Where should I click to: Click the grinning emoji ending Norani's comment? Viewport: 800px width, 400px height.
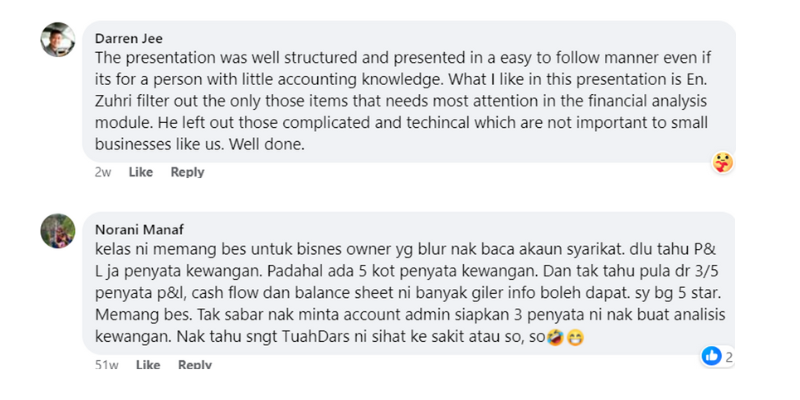pyautogui.click(x=575, y=338)
